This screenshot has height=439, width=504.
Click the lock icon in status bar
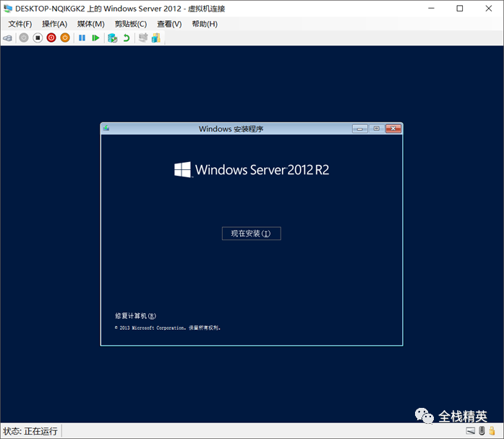point(492,430)
